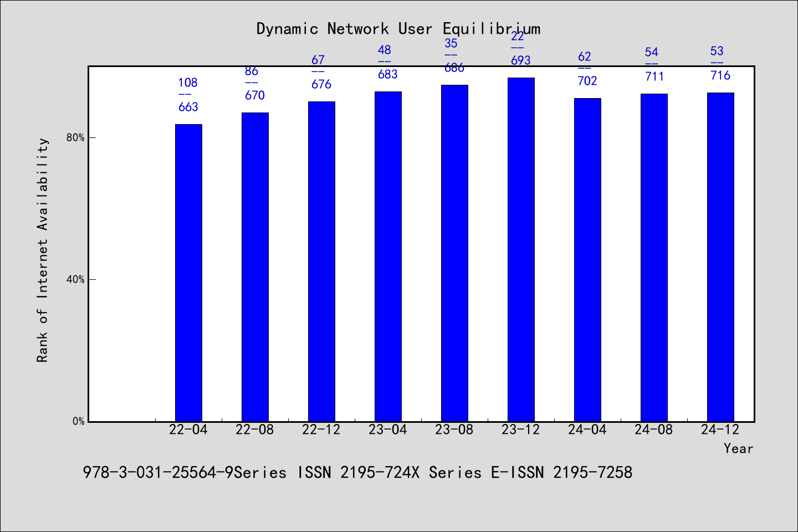
Task: Click the data label 54 above 24-08
Action: tap(652, 52)
